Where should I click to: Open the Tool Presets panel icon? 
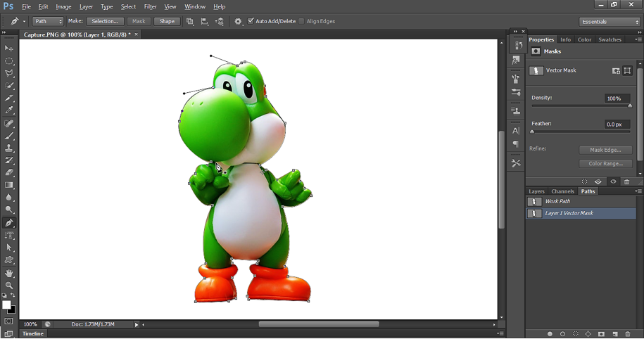pyautogui.click(x=517, y=163)
